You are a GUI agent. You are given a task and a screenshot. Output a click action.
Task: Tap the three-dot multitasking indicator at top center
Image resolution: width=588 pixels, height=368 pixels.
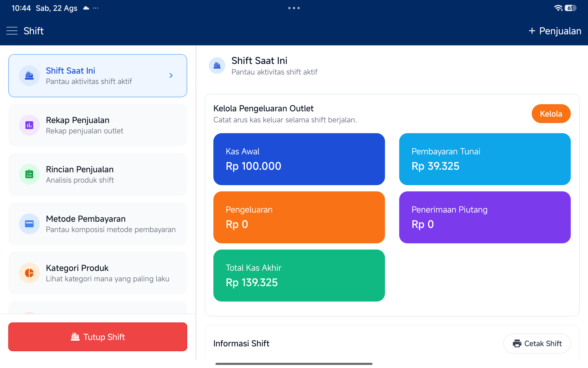coord(294,8)
